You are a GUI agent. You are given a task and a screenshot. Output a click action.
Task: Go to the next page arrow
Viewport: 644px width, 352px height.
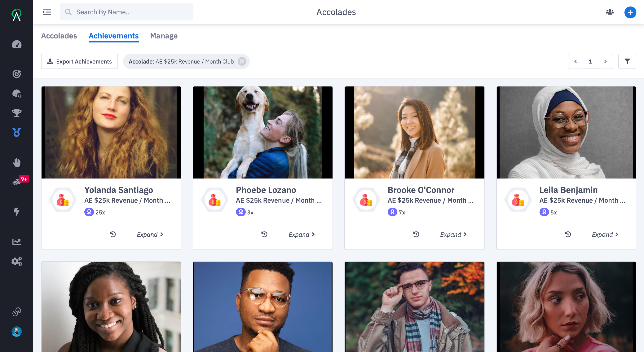point(605,61)
